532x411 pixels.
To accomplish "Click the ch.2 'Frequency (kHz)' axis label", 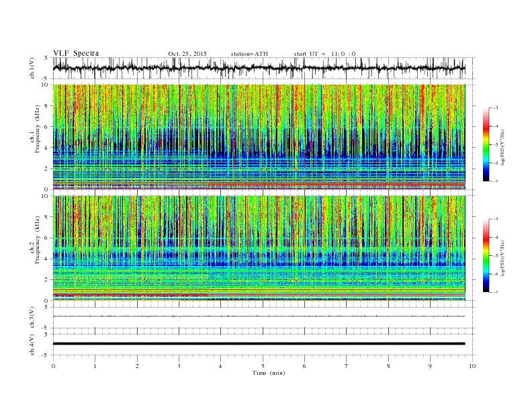I will tap(38, 240).
